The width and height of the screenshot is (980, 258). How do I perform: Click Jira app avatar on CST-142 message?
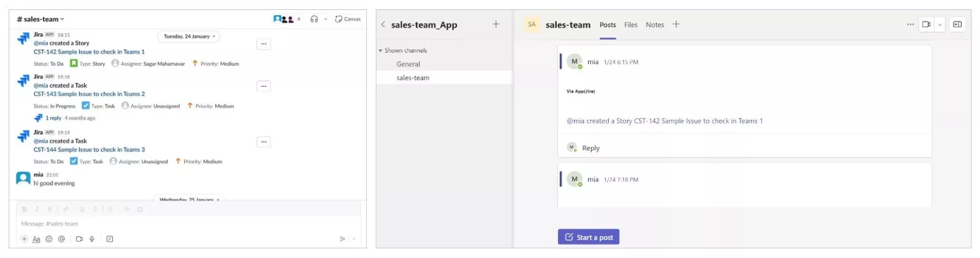click(x=23, y=39)
